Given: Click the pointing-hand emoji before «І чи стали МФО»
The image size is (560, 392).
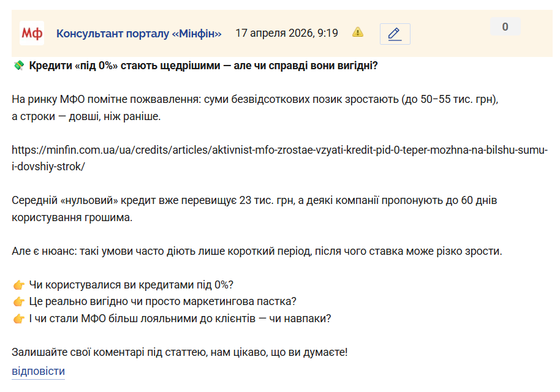Looking at the screenshot, I should (18, 318).
